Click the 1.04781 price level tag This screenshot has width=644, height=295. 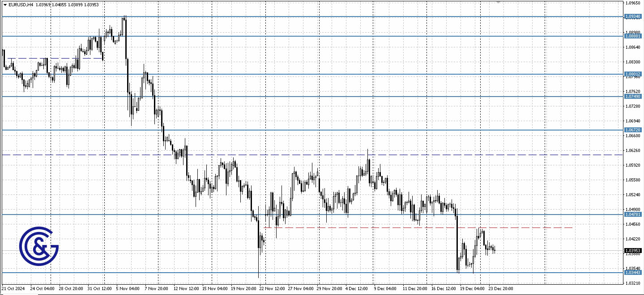(x=633, y=215)
